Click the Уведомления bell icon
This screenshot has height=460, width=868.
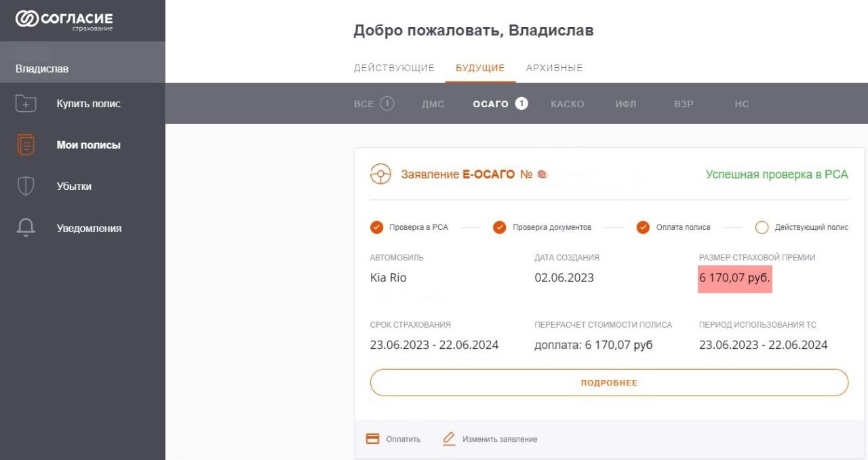[x=26, y=228]
